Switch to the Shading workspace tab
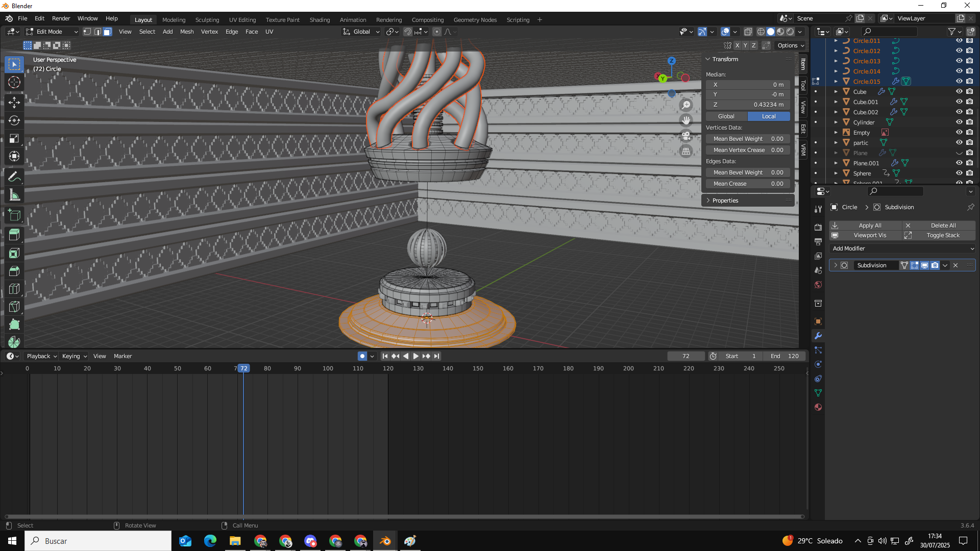Image resolution: width=980 pixels, height=551 pixels. pos(320,20)
